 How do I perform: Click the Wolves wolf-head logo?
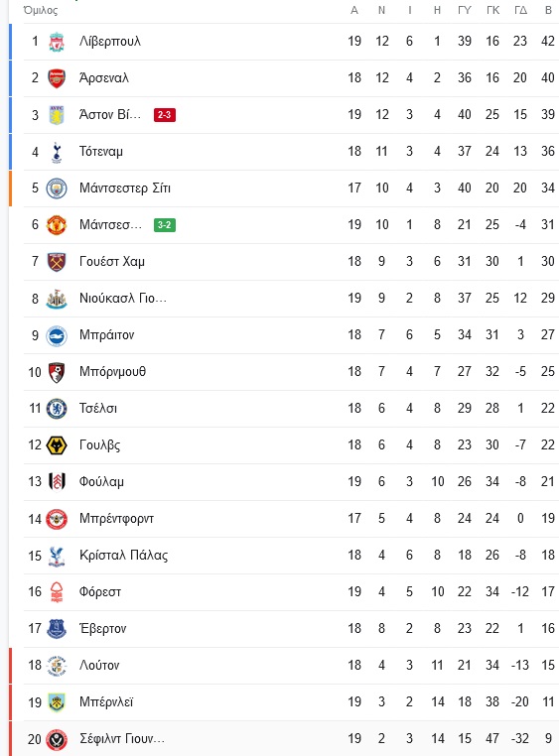[57, 445]
